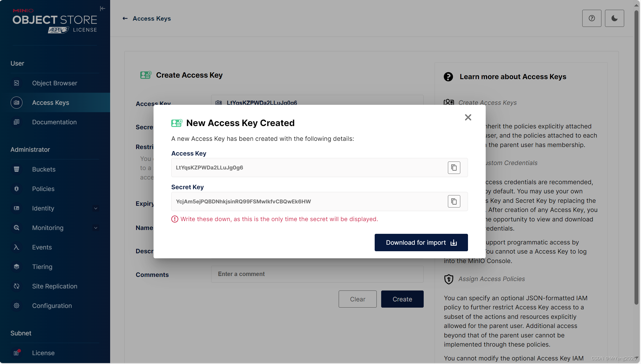This screenshot has width=641, height=364.
Task: Open Site Replication in sidebar
Action: pos(55,286)
